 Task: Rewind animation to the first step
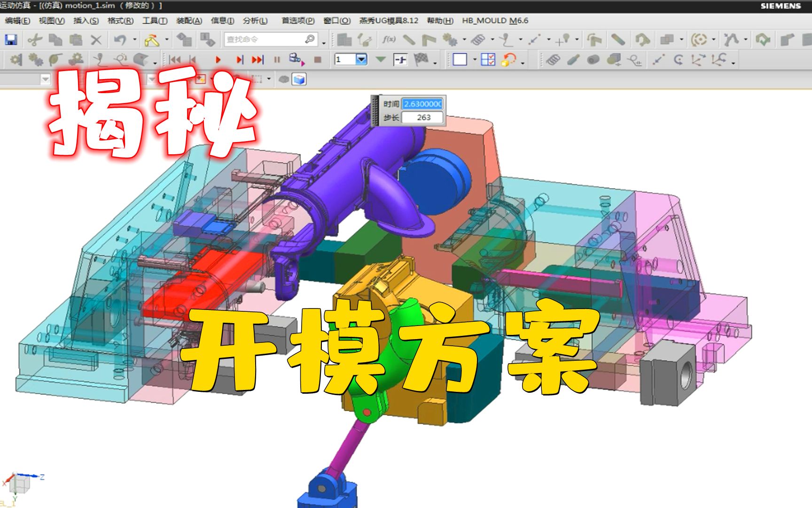[x=176, y=60]
